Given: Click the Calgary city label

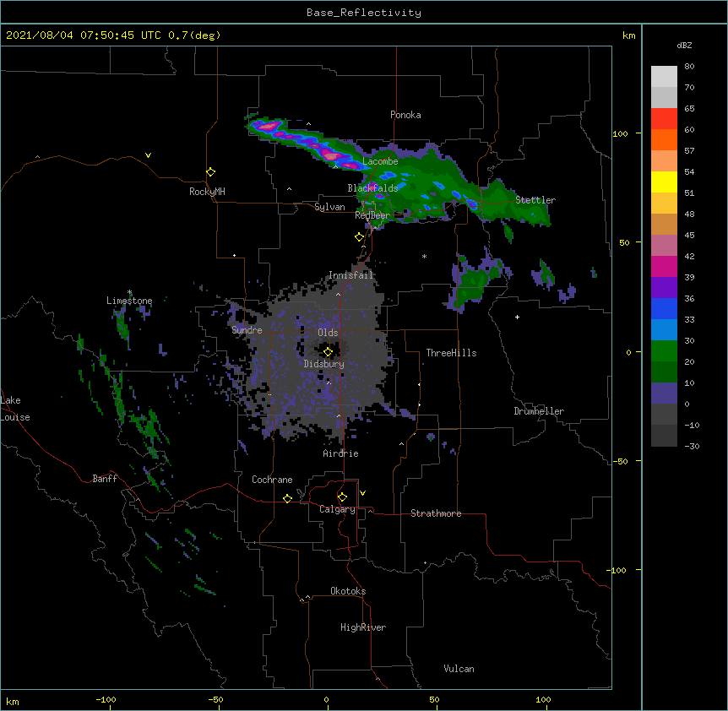Looking at the screenshot, I should coord(337,509).
